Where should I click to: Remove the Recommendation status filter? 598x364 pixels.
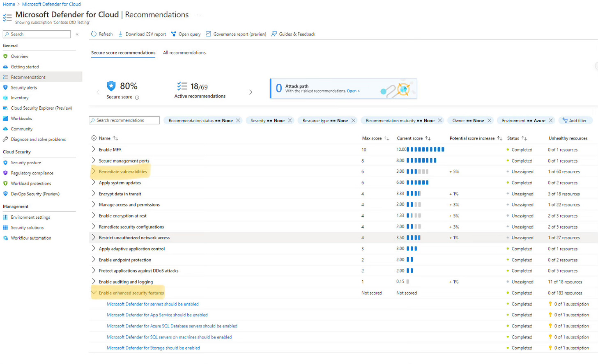pos(238,120)
